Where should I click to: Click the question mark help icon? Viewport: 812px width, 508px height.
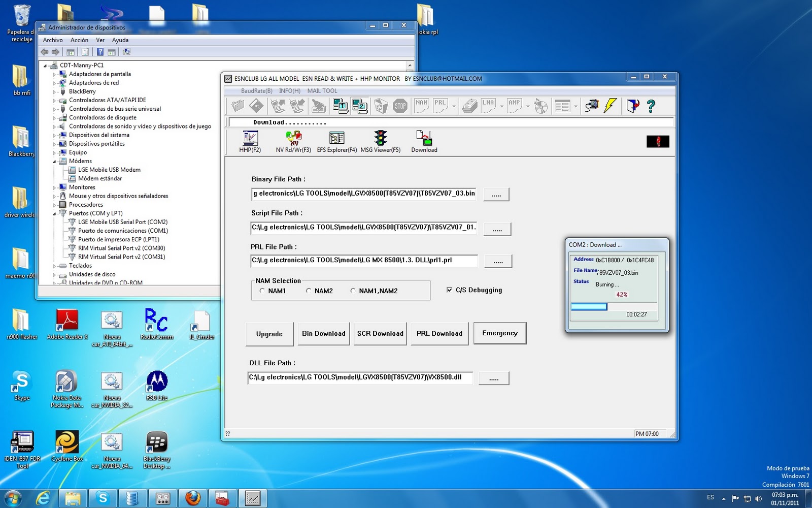pyautogui.click(x=651, y=106)
